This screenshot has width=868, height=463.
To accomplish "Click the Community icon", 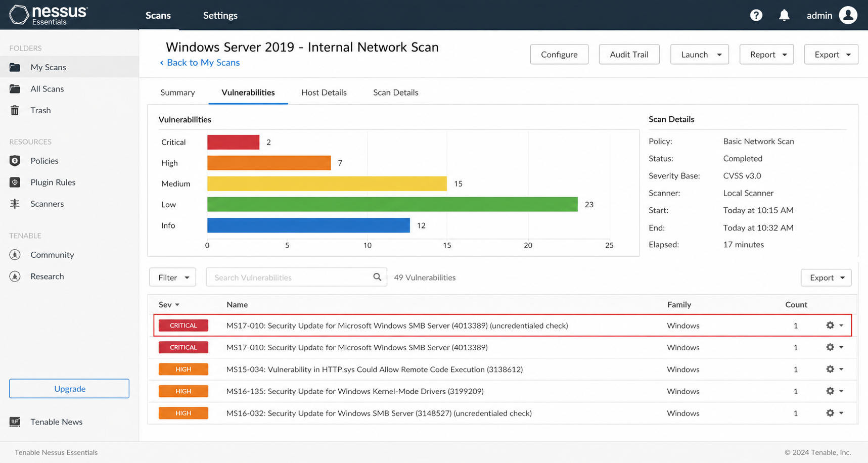I will [x=15, y=255].
